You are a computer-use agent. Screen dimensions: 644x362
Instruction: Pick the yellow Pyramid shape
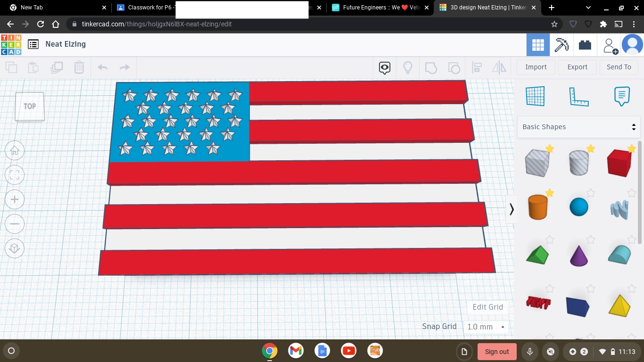point(619,305)
